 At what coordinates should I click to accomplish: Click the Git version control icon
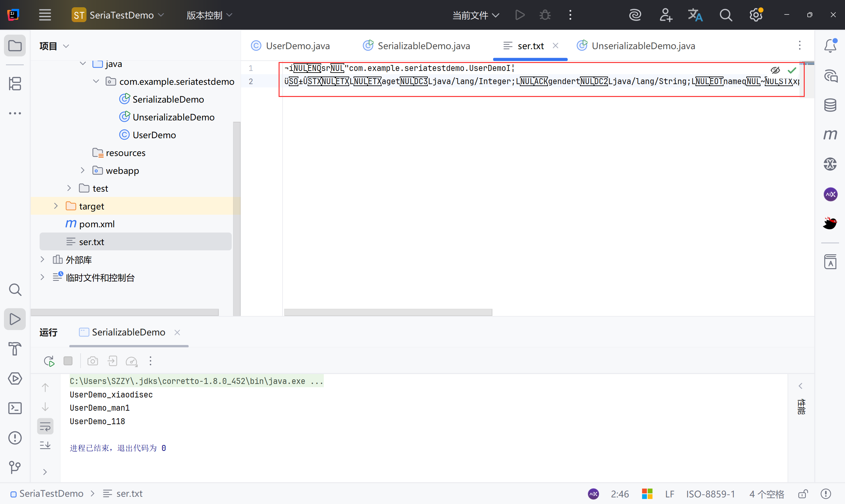tap(15, 467)
